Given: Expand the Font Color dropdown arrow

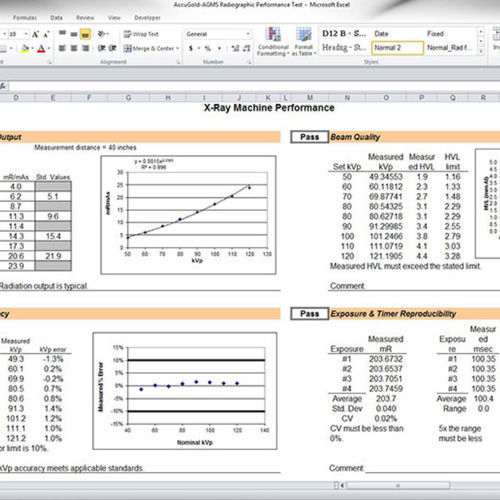Looking at the screenshot, I should [49, 49].
